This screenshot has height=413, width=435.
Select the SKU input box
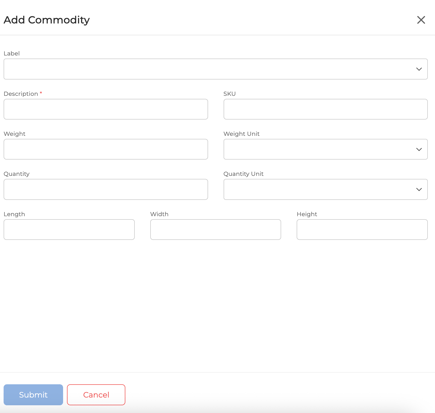tap(326, 109)
